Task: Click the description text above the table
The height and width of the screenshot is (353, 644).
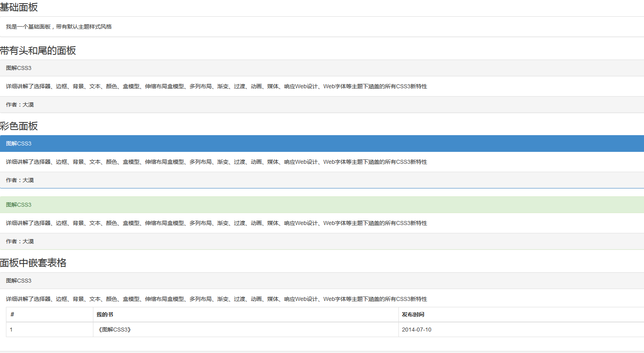Action: click(x=217, y=299)
